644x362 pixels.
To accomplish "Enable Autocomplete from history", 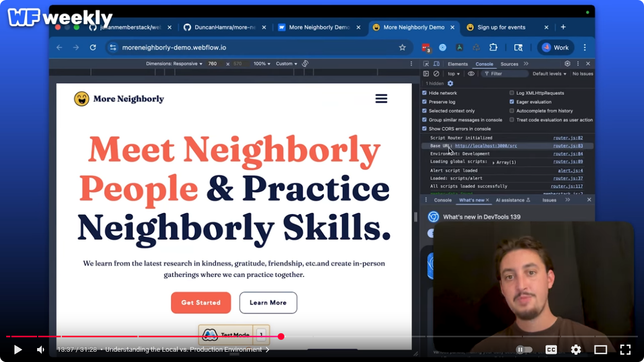I will point(512,111).
